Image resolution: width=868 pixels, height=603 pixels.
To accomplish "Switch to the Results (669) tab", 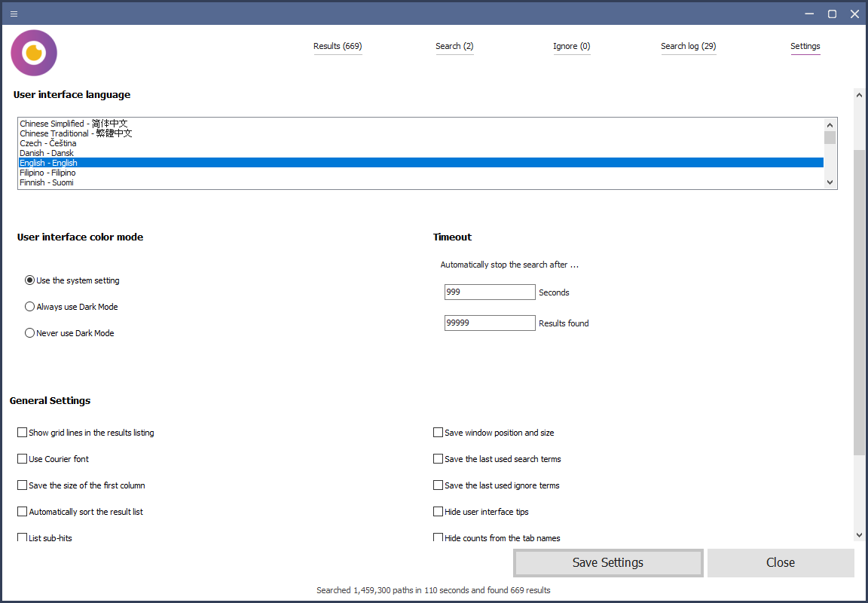I will click(x=338, y=46).
